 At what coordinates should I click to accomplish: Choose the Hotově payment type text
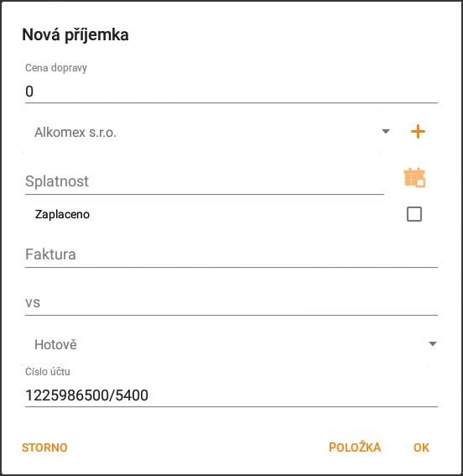pos(55,344)
